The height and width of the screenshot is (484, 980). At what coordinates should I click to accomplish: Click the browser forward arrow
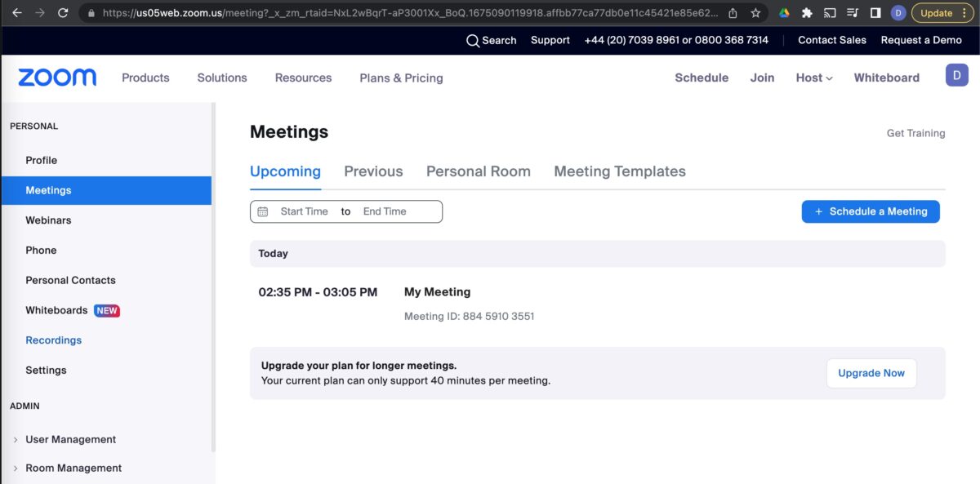[40, 13]
